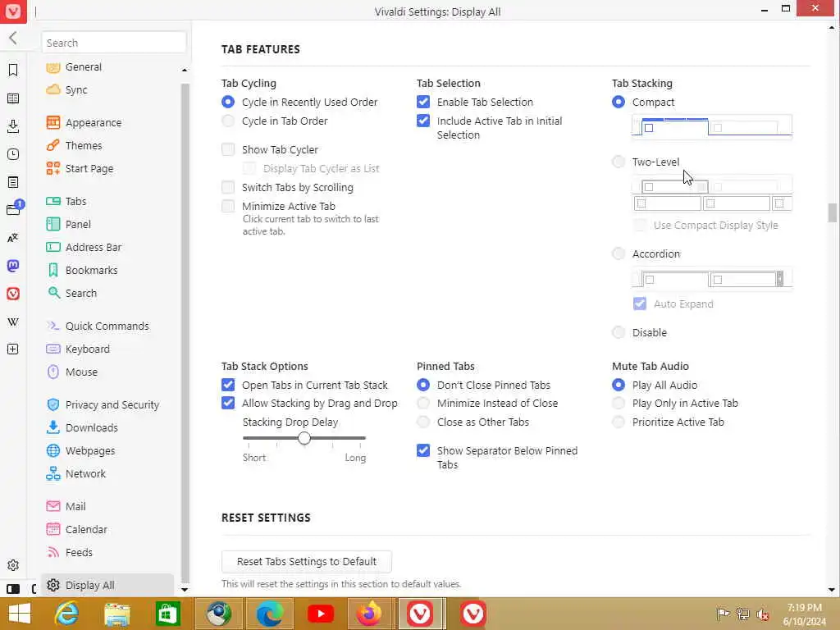Open settings gear in the side panel
The width and height of the screenshot is (840, 630).
click(13, 565)
